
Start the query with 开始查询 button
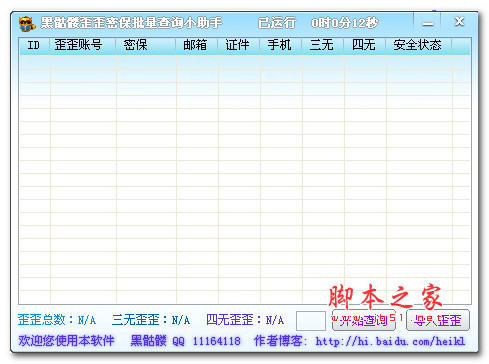point(364,320)
